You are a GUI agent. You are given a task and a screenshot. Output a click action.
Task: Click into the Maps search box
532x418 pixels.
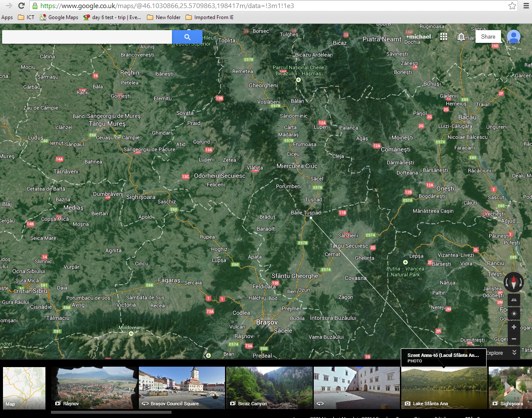click(87, 37)
